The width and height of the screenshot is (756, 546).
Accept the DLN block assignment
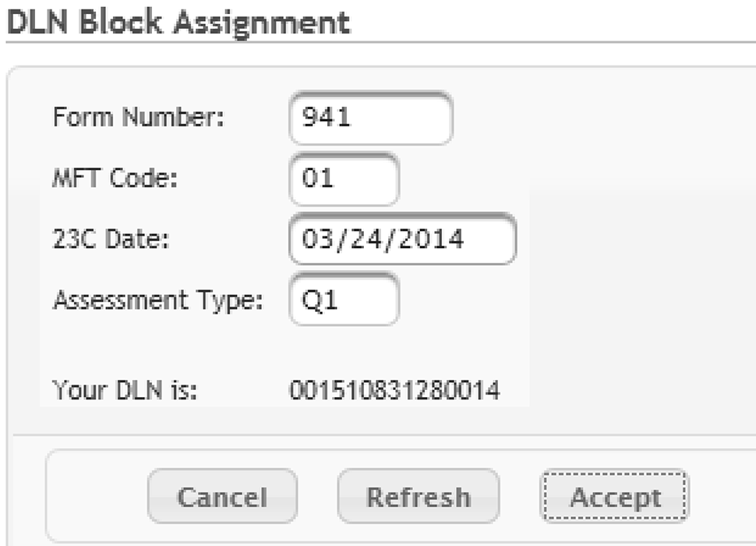click(615, 497)
